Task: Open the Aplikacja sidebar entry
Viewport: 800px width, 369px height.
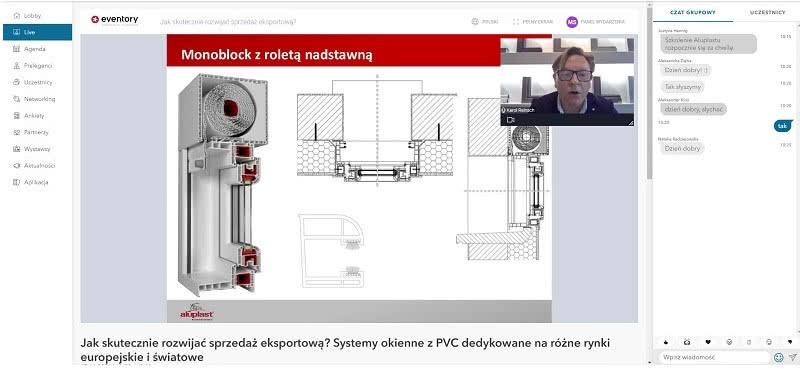Action: (37, 182)
